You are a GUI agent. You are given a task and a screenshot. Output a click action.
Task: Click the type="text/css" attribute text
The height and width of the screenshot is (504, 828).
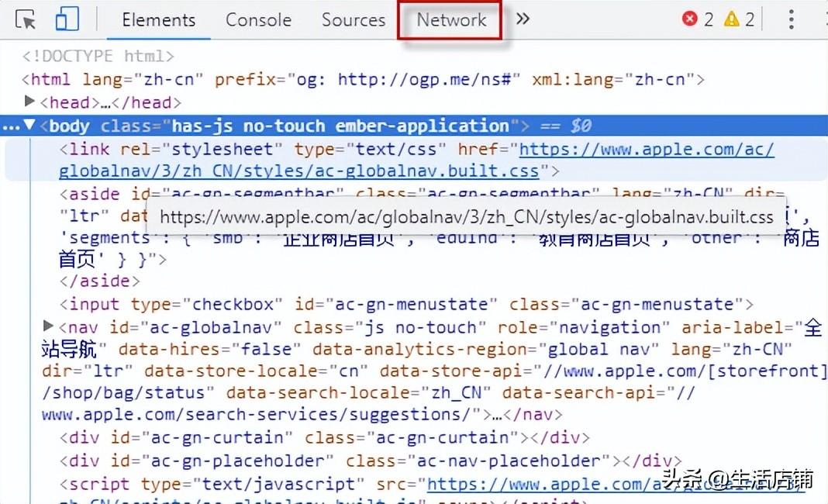tap(370, 149)
